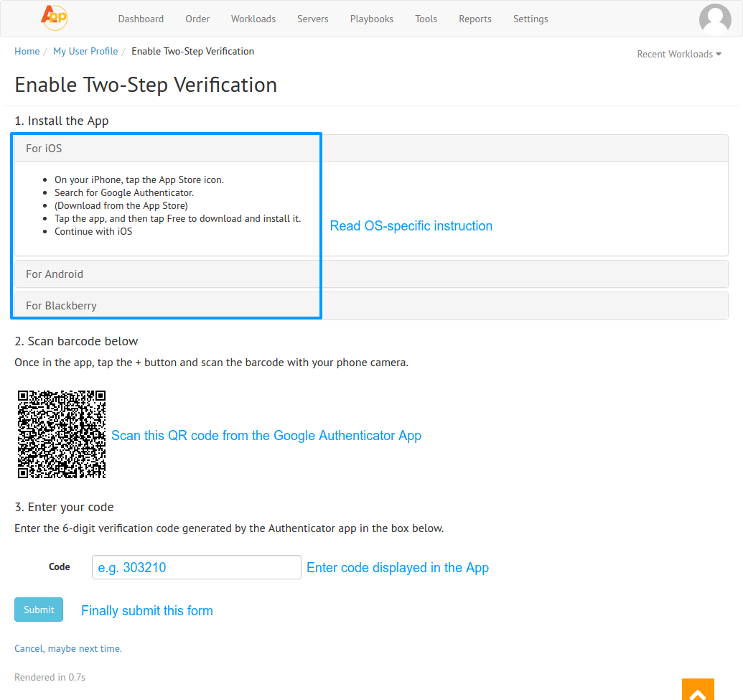Open the Tools menu
This screenshot has width=743, height=700.
426,19
